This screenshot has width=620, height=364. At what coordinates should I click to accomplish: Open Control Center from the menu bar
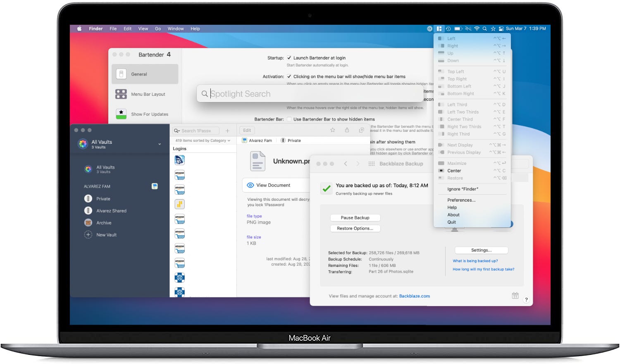[x=501, y=29]
